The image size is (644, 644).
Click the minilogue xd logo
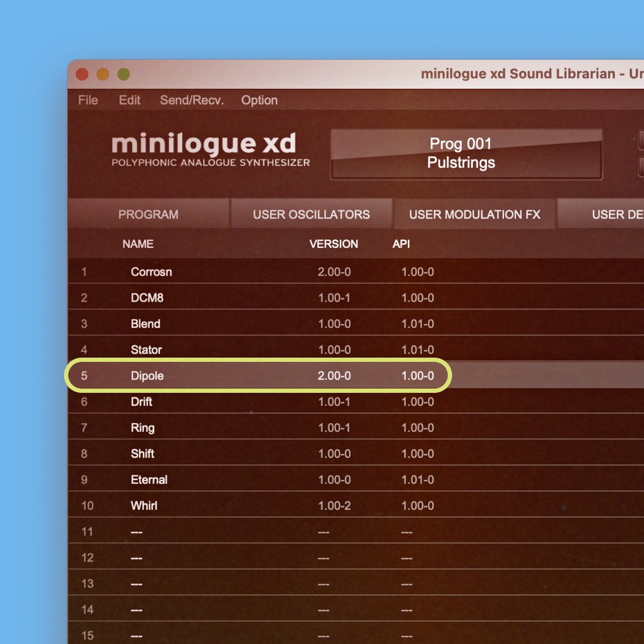tap(210, 150)
